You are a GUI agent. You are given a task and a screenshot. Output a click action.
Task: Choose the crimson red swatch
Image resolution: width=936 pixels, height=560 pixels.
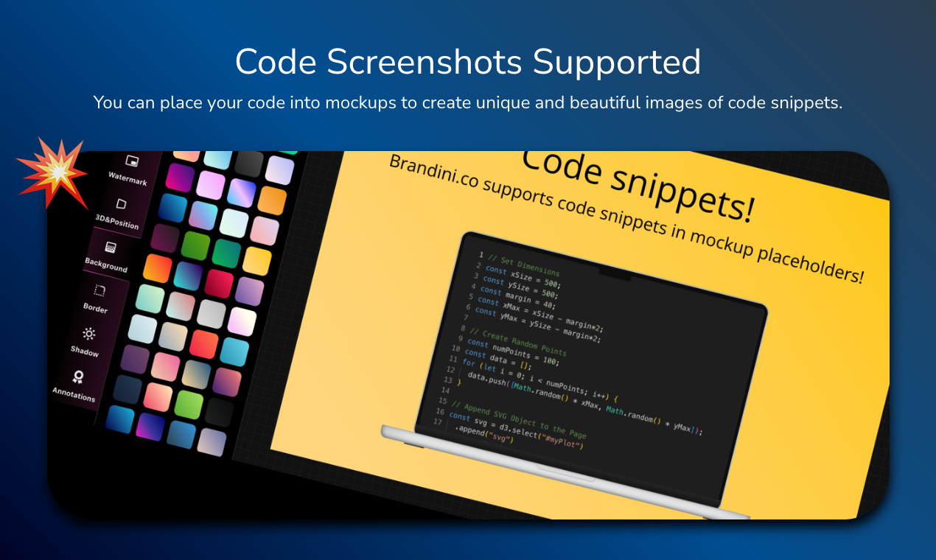[218, 284]
